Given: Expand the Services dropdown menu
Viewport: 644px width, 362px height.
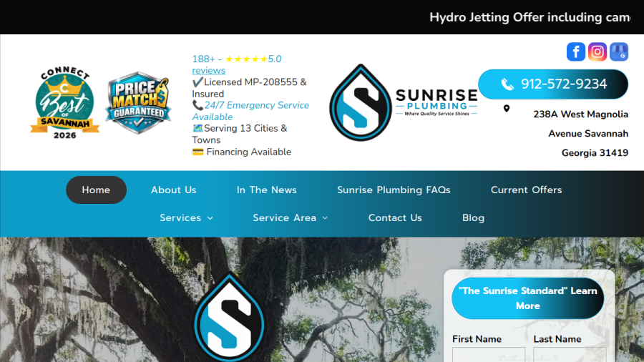Looking at the screenshot, I should coord(187,218).
